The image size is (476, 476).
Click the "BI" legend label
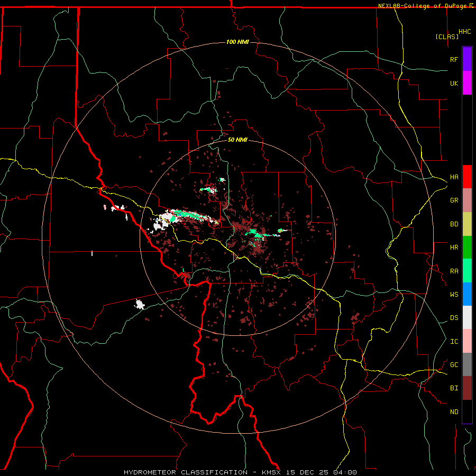click(454, 388)
